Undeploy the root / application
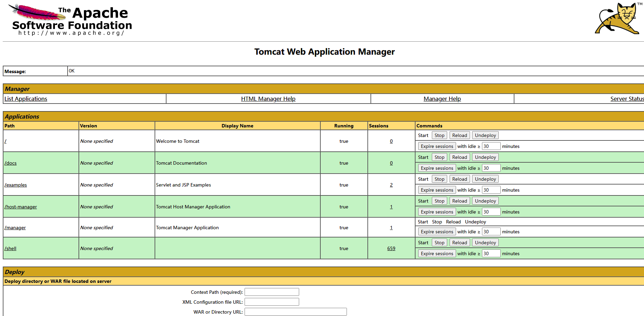The width and height of the screenshot is (644, 316). click(485, 135)
